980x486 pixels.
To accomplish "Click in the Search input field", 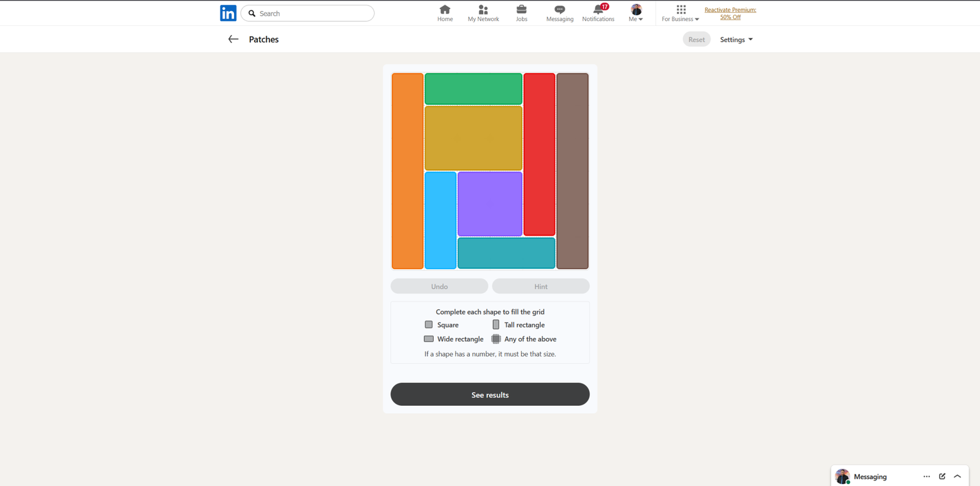I will point(314,13).
